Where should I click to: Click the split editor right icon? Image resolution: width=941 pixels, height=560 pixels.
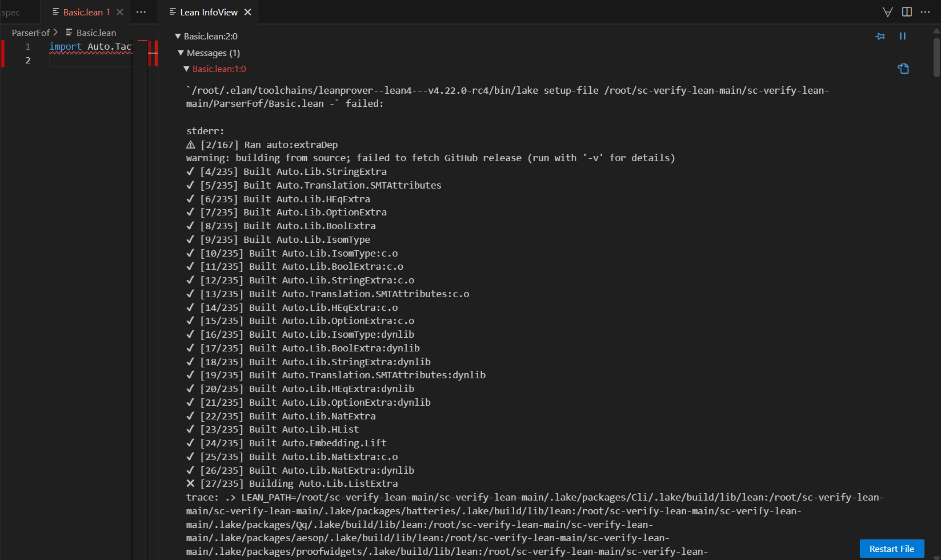[907, 12]
